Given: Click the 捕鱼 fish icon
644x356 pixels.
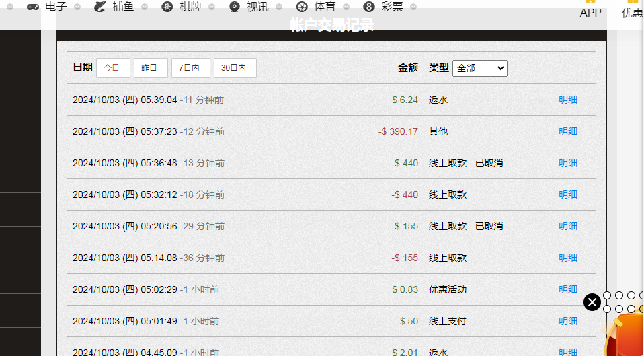Looking at the screenshot, I should pyautogui.click(x=99, y=7).
